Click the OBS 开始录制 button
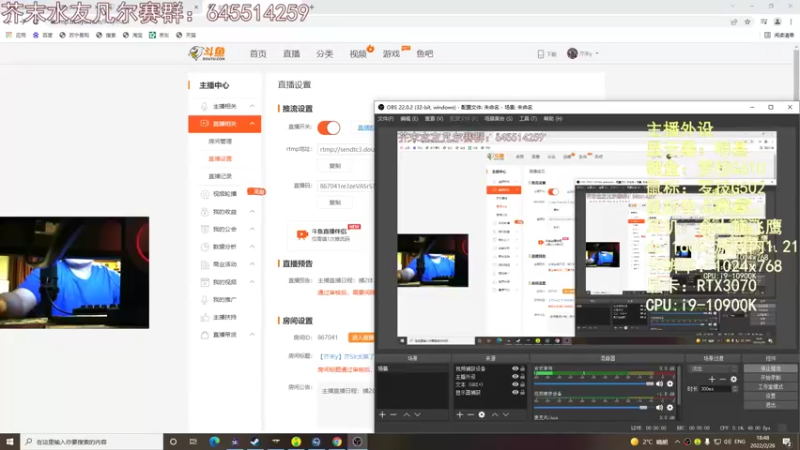Image resolution: width=800 pixels, height=450 pixels. point(770,378)
